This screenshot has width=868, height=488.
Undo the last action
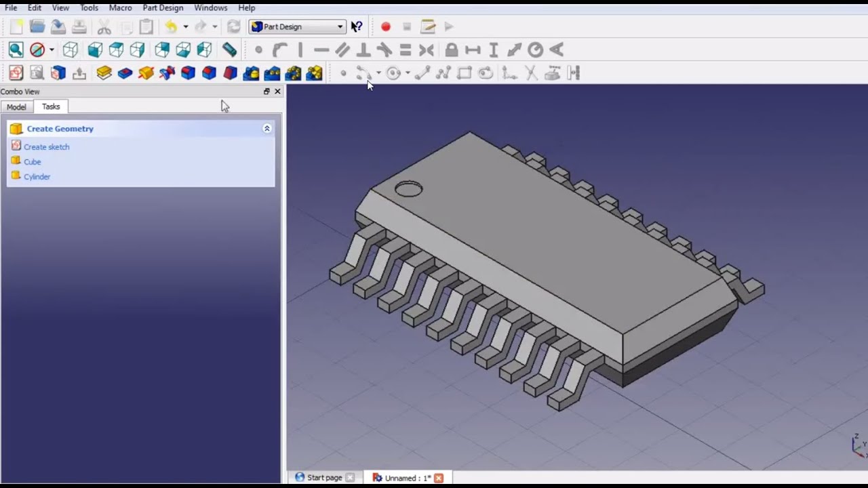click(x=171, y=26)
